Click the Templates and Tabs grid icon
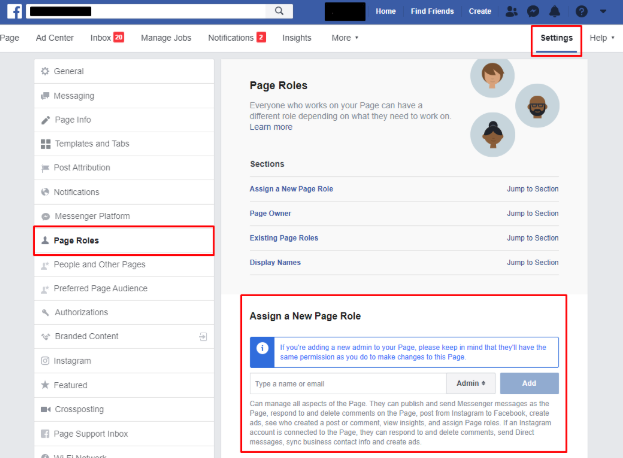Viewport: 623px width, 458px height. (46, 144)
